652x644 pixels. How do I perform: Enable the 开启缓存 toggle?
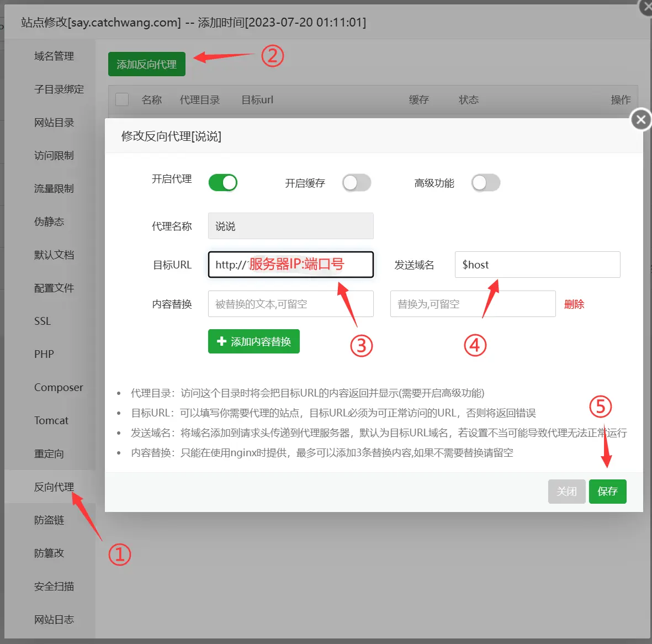click(x=356, y=182)
